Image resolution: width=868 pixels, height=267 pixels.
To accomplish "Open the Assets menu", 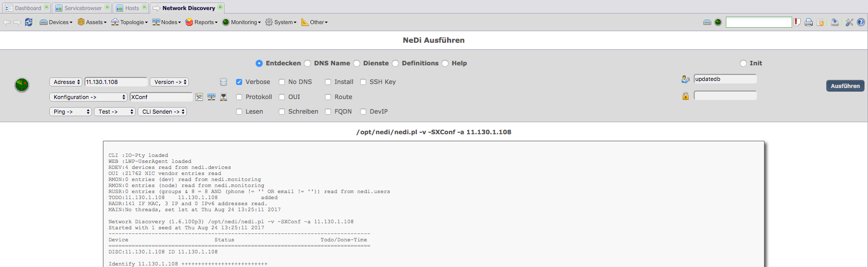I will [x=92, y=22].
